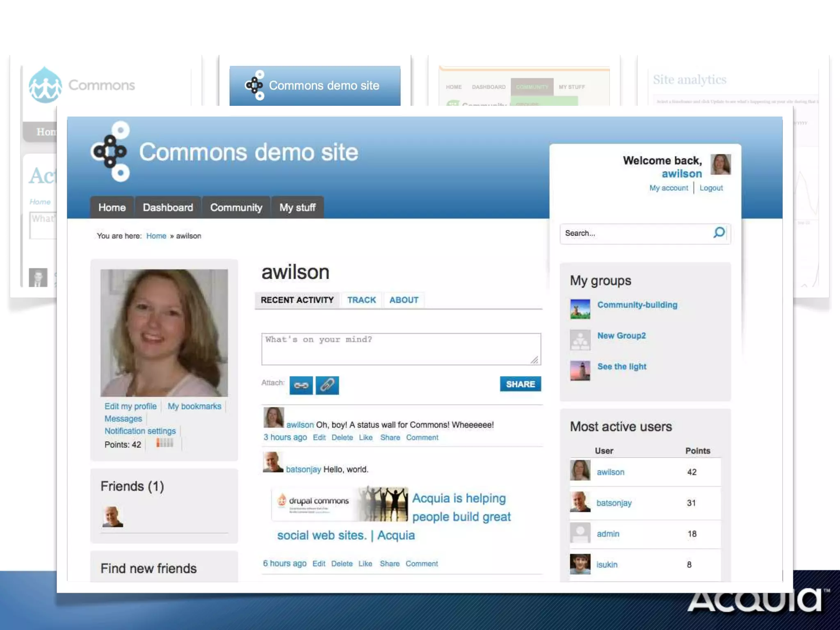Viewport: 840px width, 630px height.
Task: Click the points level bar indicator
Action: (x=164, y=443)
